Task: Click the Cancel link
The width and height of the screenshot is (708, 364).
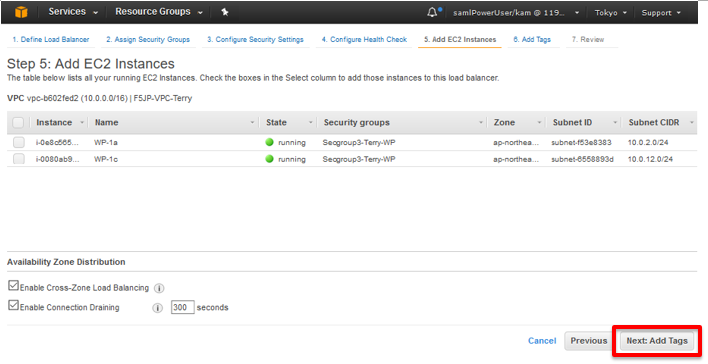Action: tap(542, 341)
